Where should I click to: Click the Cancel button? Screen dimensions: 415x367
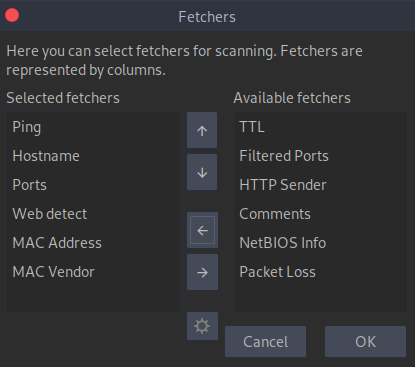pos(265,342)
